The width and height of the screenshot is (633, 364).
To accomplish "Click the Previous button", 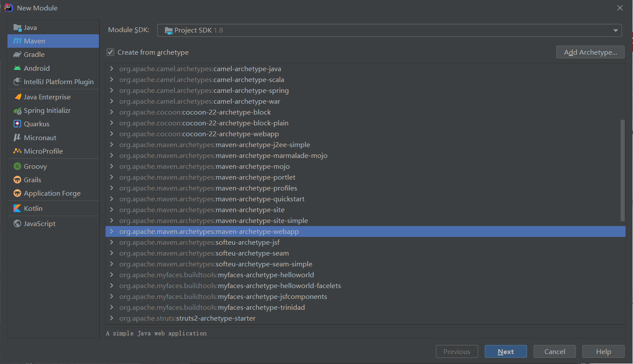I will pyautogui.click(x=457, y=352).
